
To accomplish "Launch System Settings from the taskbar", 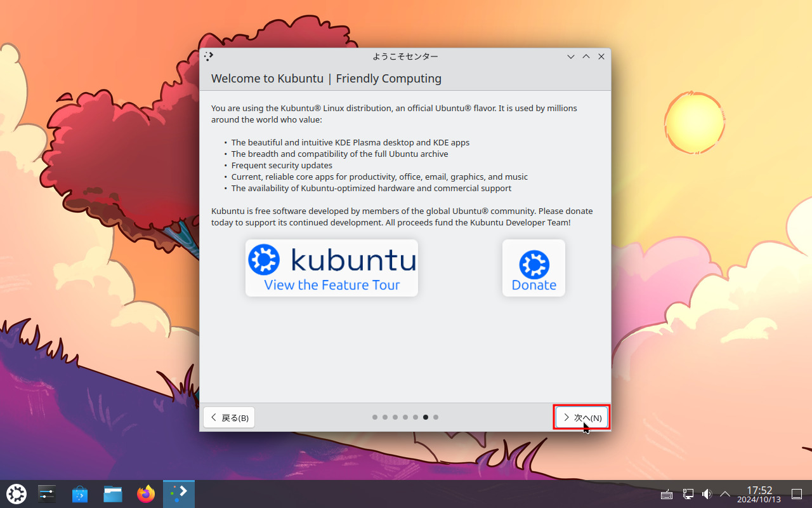I will [46, 493].
